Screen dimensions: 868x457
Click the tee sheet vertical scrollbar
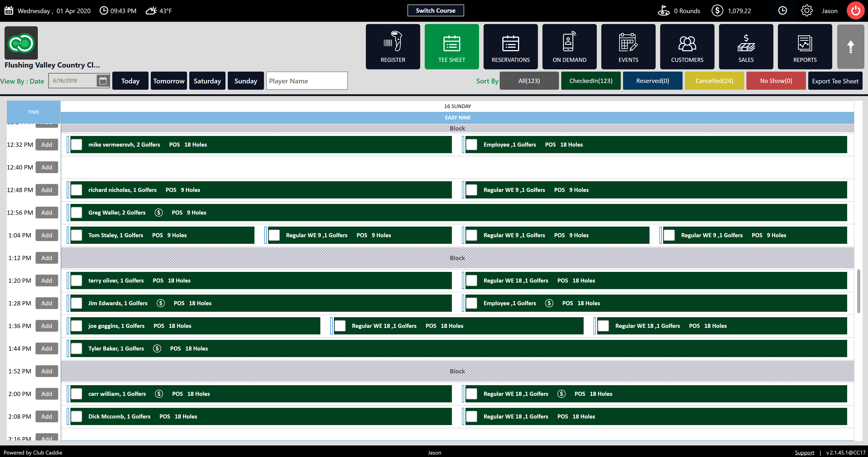click(858, 291)
